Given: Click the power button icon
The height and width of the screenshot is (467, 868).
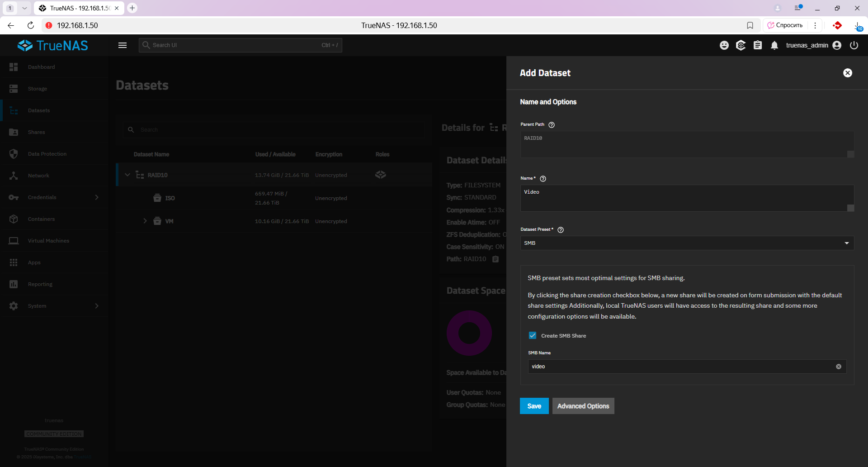Looking at the screenshot, I should pyautogui.click(x=854, y=45).
